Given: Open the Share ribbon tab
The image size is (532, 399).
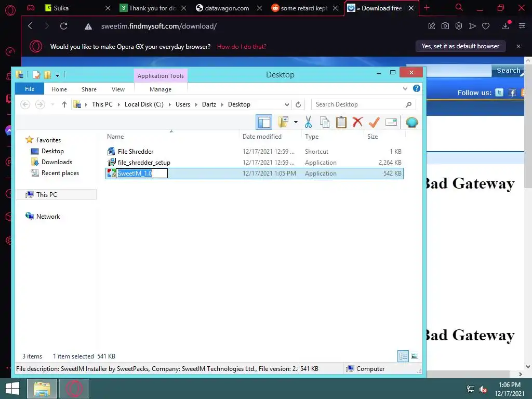Looking at the screenshot, I should pos(89,89).
